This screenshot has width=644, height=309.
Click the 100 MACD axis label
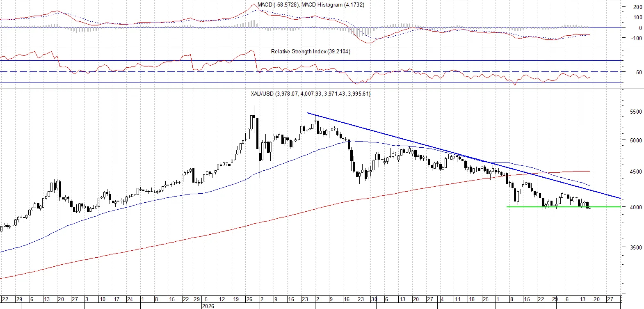(x=637, y=18)
